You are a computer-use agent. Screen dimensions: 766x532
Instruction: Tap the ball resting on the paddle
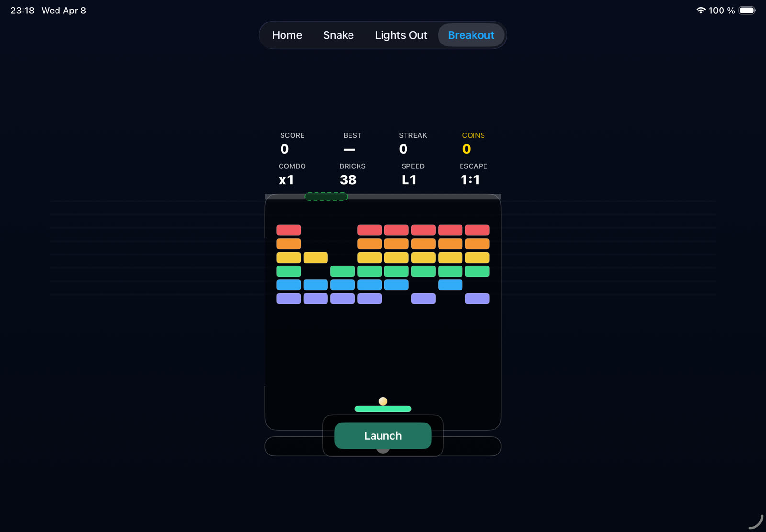pos(383,401)
